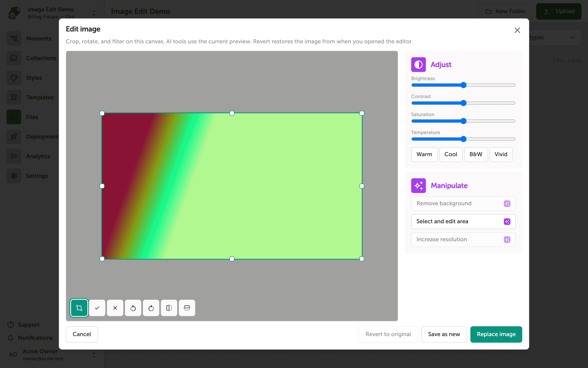Cancel the crop with the X toolbar button
The height and width of the screenshot is (368, 588).
click(x=115, y=308)
